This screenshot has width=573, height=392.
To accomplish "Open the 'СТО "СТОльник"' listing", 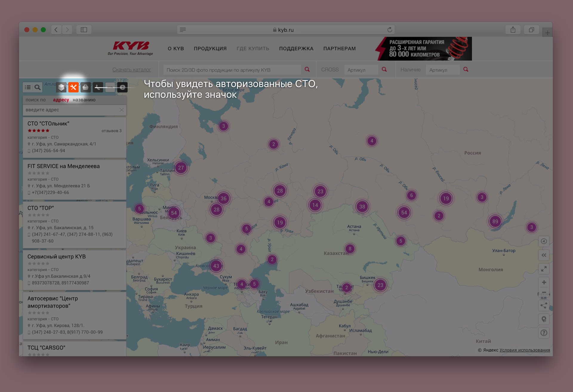I will point(48,123).
